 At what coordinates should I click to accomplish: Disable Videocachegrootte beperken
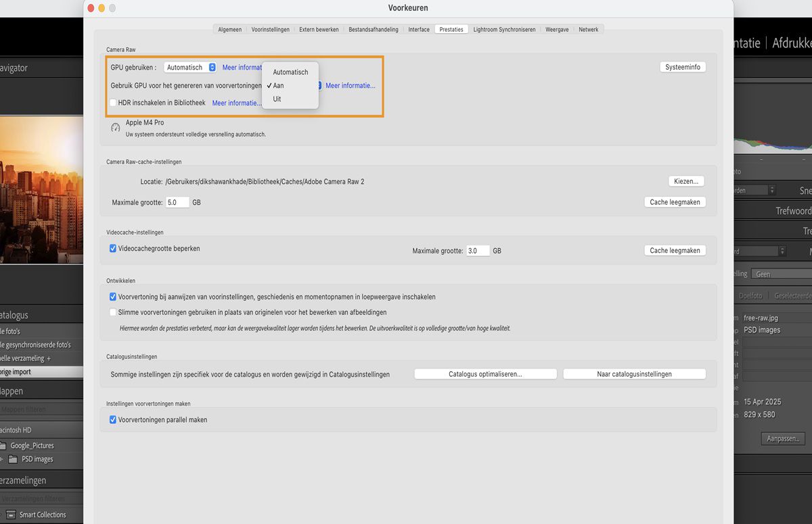click(113, 248)
